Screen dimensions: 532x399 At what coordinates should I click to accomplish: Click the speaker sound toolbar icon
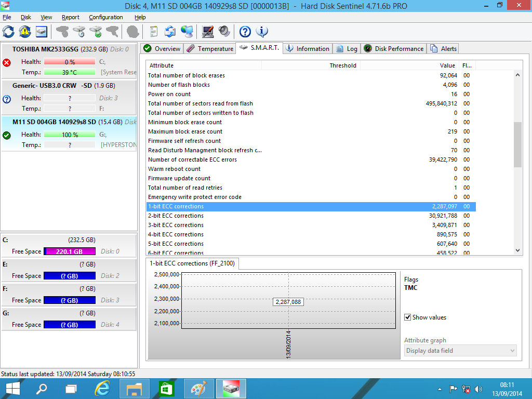tap(224, 32)
